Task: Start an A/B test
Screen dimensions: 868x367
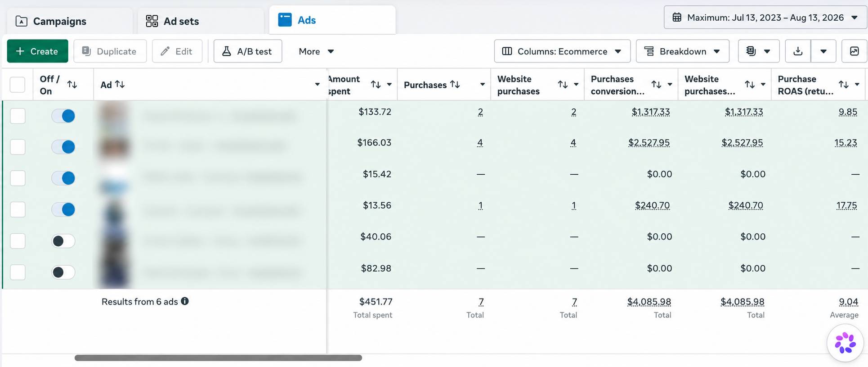Action: pyautogui.click(x=247, y=51)
